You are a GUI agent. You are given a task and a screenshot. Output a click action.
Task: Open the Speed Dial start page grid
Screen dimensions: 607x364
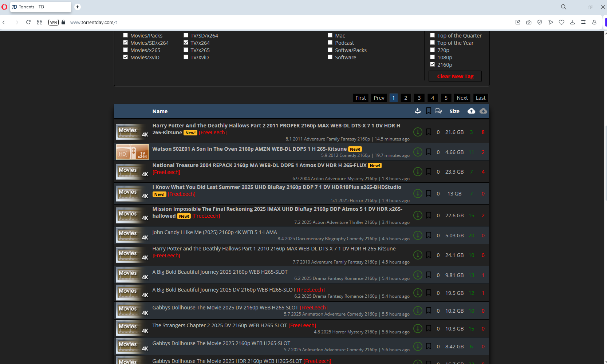point(40,22)
